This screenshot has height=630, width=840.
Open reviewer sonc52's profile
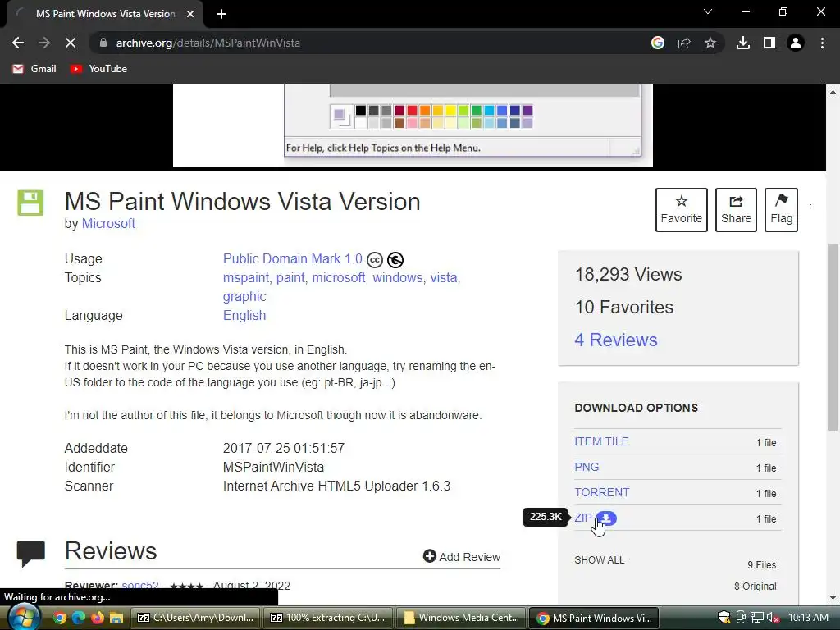(139, 585)
